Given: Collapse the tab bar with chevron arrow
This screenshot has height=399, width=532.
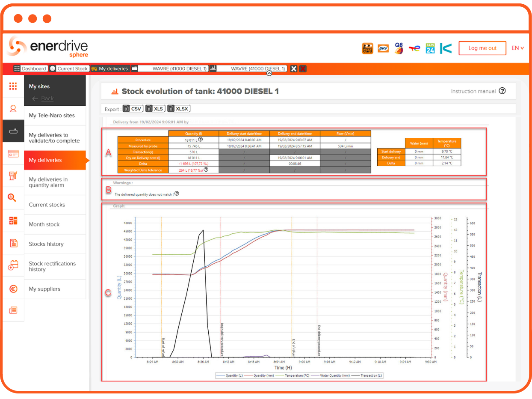Looking at the screenshot, I should click(x=269, y=73).
